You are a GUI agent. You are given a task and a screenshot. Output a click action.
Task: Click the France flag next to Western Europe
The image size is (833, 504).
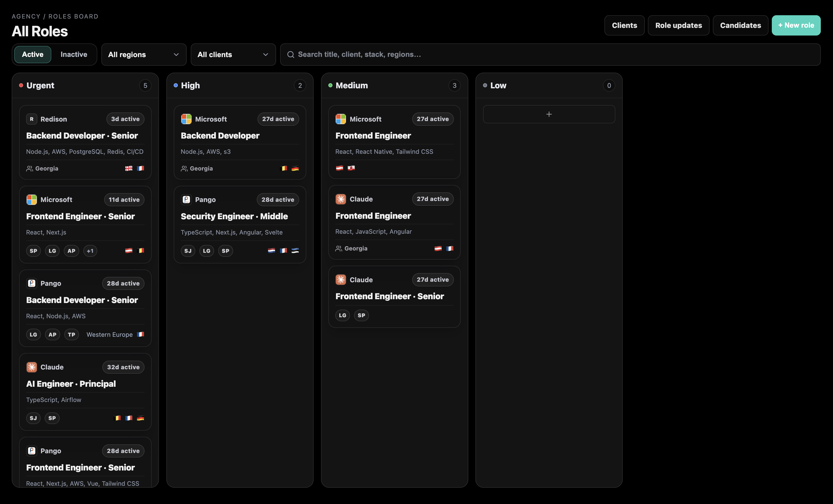click(140, 334)
